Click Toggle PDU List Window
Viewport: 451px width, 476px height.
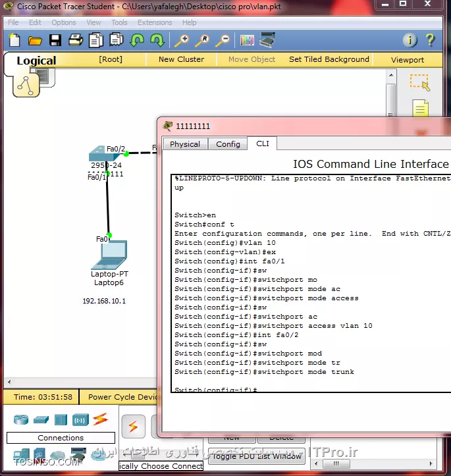257,456
